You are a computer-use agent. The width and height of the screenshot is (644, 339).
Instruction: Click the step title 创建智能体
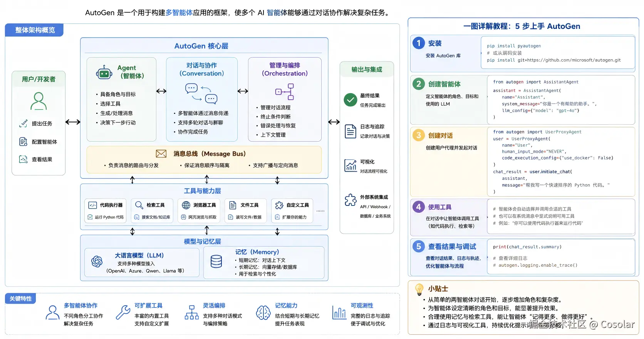pyautogui.click(x=444, y=84)
